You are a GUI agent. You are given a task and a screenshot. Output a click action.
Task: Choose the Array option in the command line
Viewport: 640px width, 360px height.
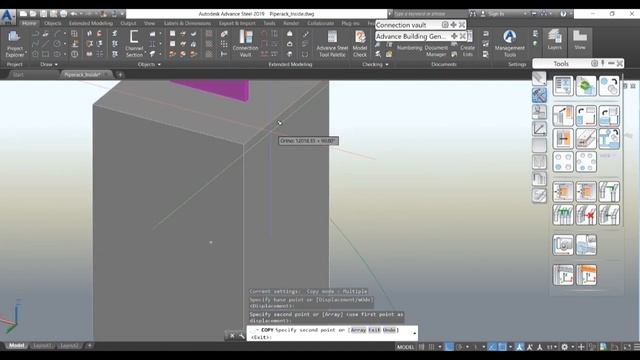[x=358, y=330]
